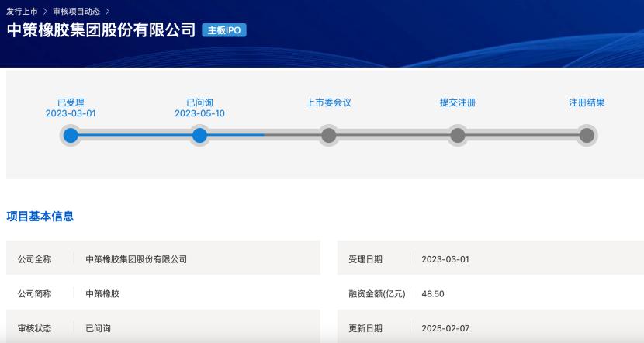Select the 上市委会议 stage label
This screenshot has width=644, height=343.
tap(328, 102)
